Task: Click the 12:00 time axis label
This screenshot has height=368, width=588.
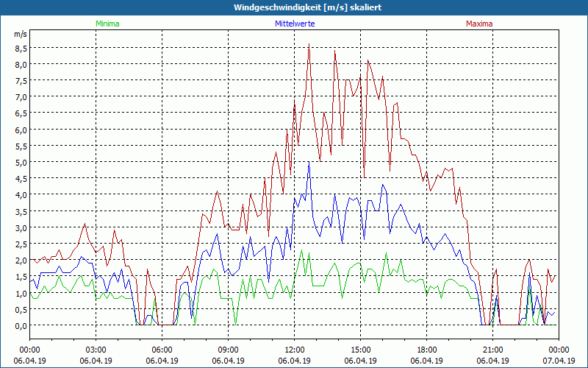Action: 295,350
